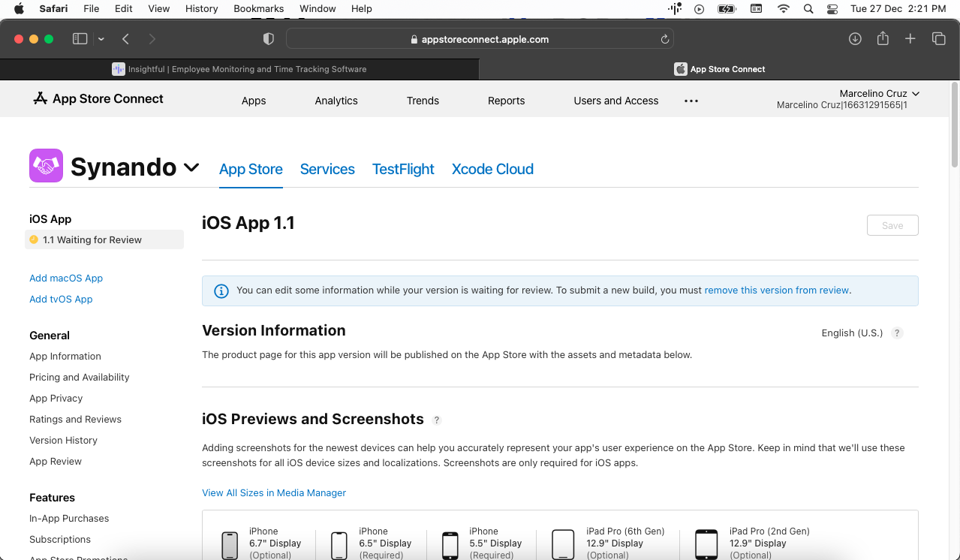Select the TestFlight tab
Screen dimensions: 960x560
403,170
